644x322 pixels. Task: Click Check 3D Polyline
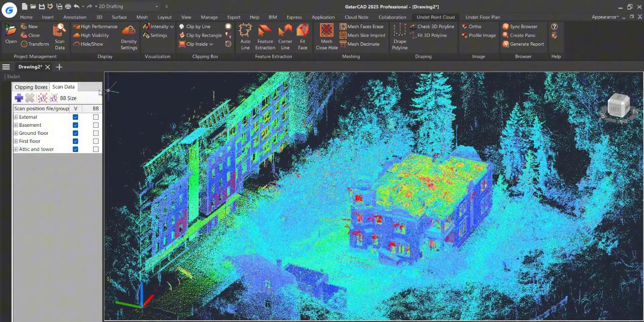tap(432, 27)
